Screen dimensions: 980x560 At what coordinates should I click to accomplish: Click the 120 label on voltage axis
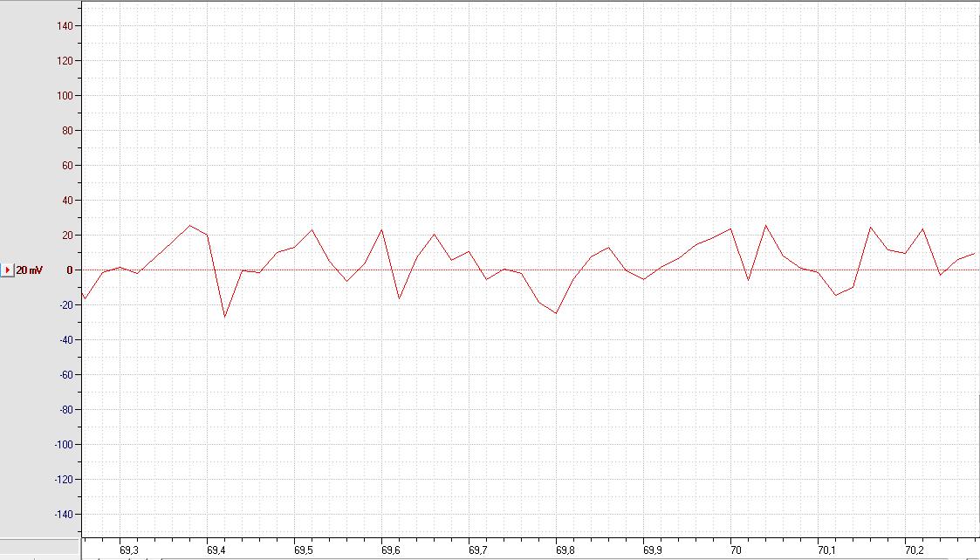tap(65, 61)
